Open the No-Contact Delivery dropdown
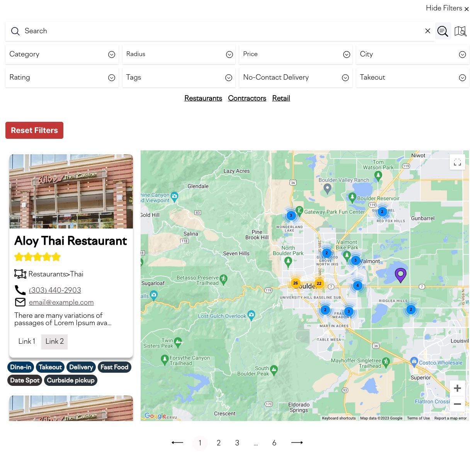This screenshot has height=457, width=476. 296,78
